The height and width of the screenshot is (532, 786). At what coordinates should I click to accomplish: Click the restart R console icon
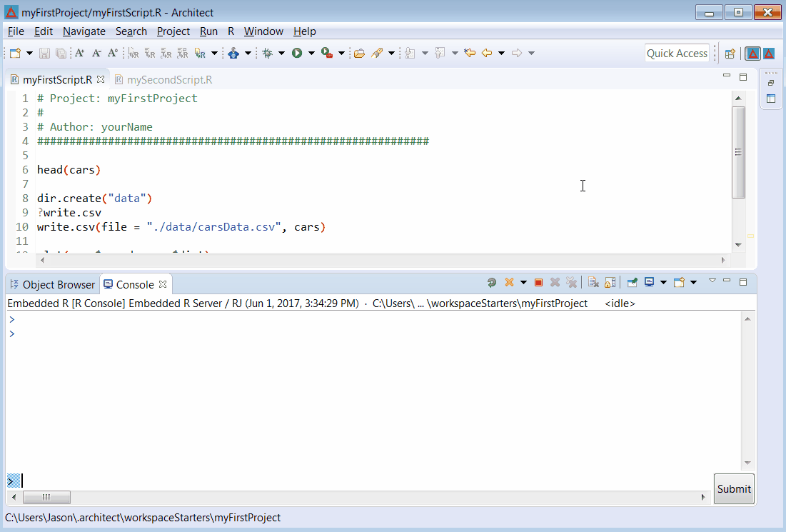tap(492, 283)
